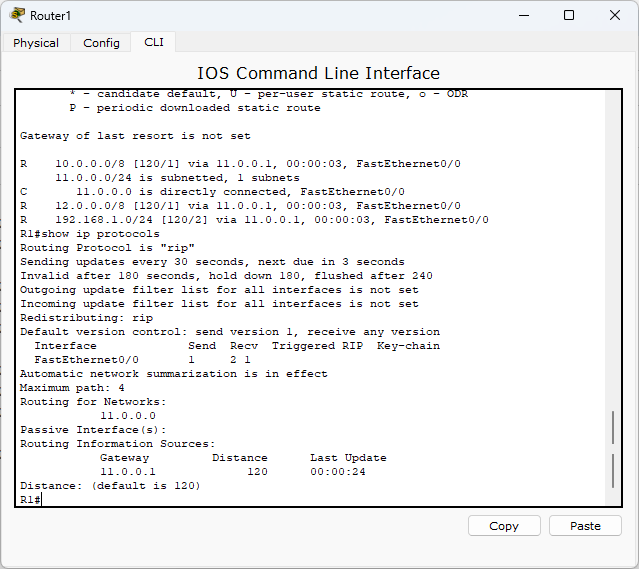Viewport: 639px width, 569px height.
Task: Click the CLI terminal vertical scrollbar thumb
Action: click(x=613, y=449)
